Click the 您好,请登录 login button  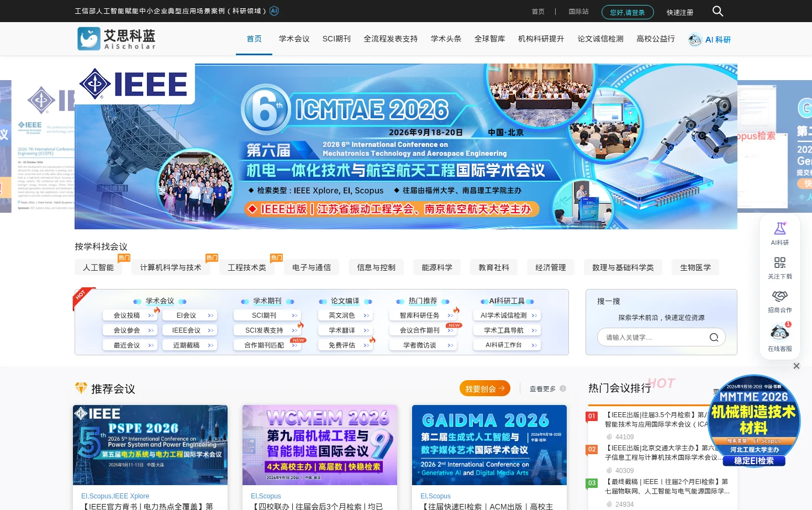[x=628, y=12]
